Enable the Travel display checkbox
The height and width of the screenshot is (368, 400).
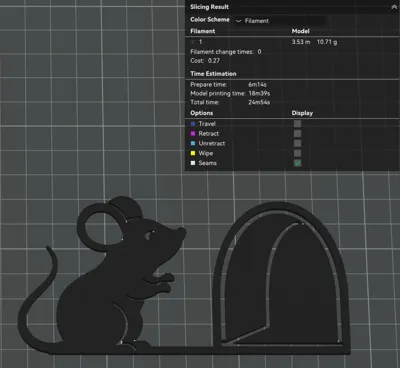coord(297,124)
